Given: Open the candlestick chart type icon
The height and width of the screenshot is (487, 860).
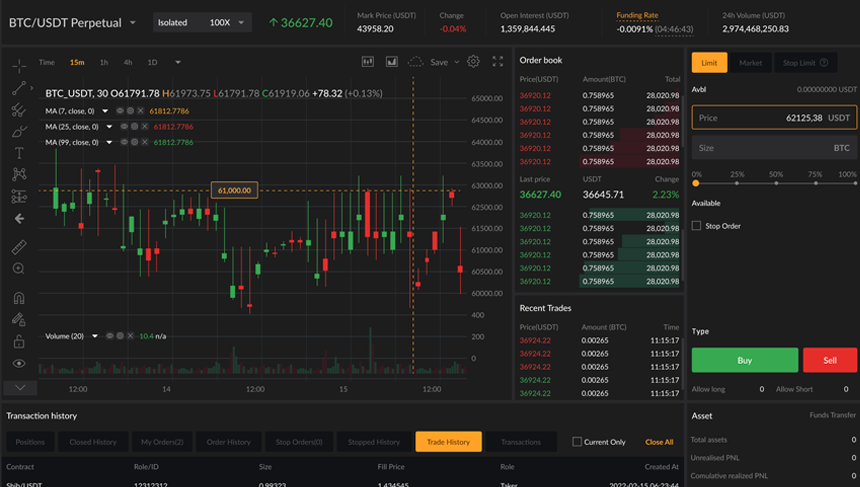Looking at the screenshot, I should tap(367, 62).
